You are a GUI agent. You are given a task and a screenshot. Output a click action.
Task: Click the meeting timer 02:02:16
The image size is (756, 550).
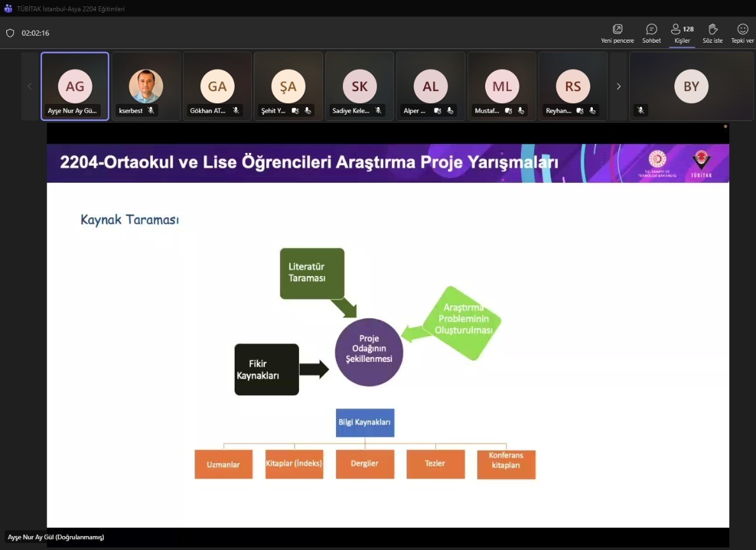coord(36,33)
